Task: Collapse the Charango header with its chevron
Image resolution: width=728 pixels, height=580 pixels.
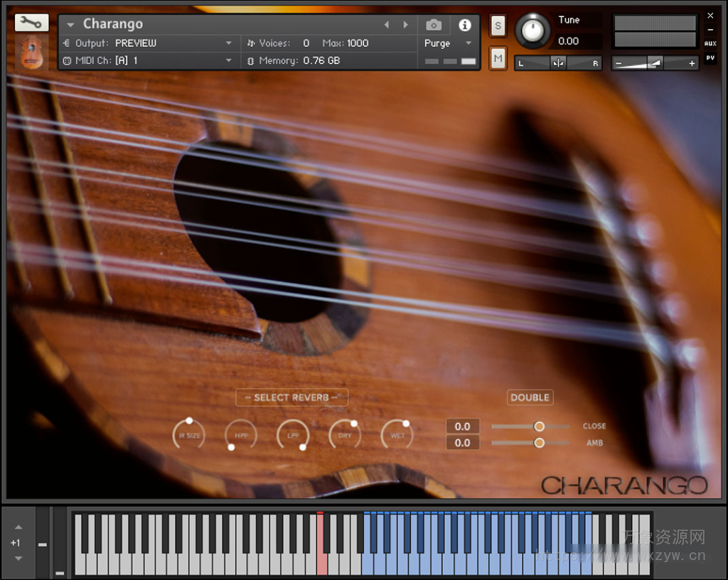Action: click(x=68, y=23)
